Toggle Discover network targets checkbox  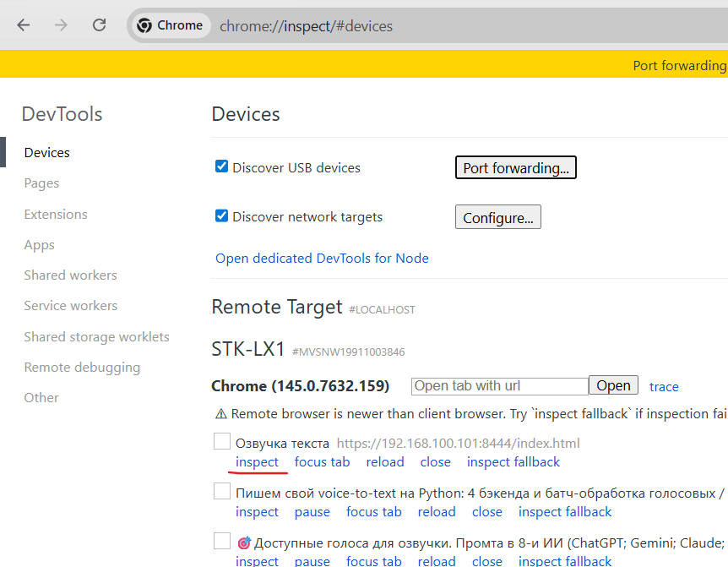tap(221, 216)
